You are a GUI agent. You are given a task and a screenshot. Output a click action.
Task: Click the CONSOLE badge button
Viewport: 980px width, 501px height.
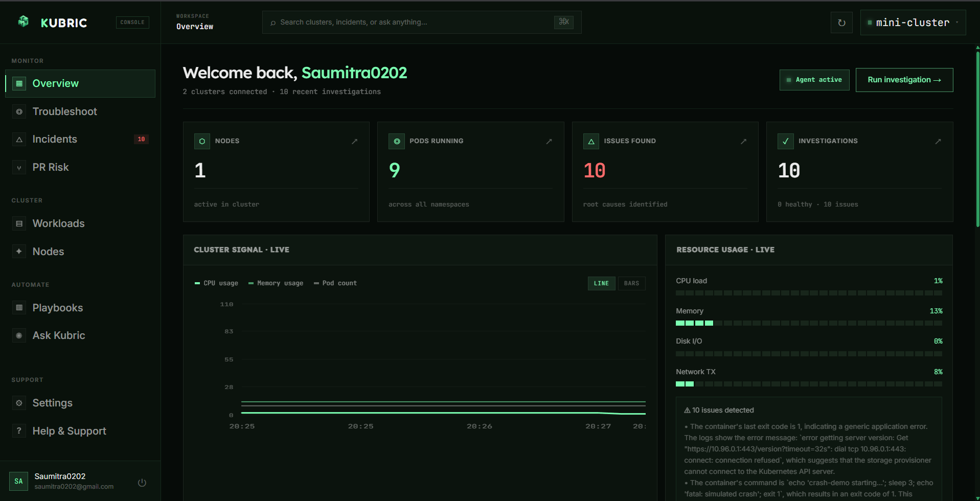coord(132,22)
